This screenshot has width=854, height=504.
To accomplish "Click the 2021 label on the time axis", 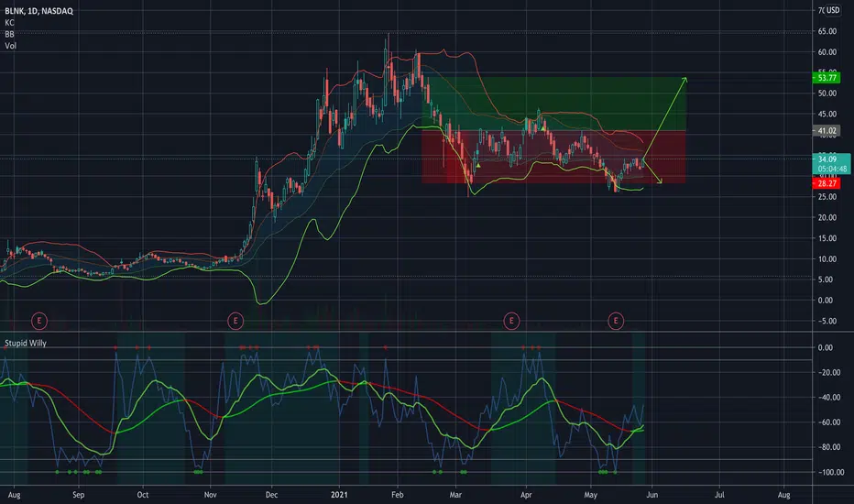I will coord(339,495).
